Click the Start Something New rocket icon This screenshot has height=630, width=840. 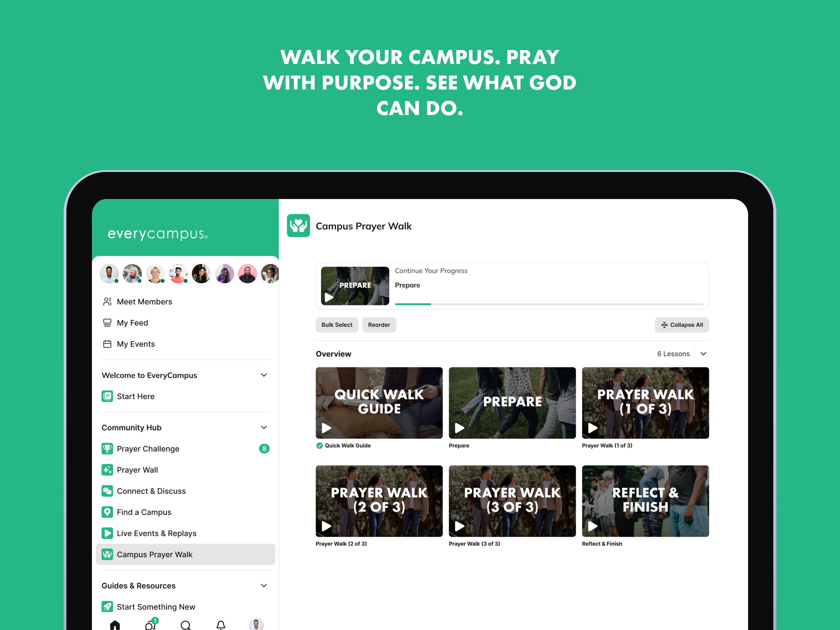tap(107, 607)
